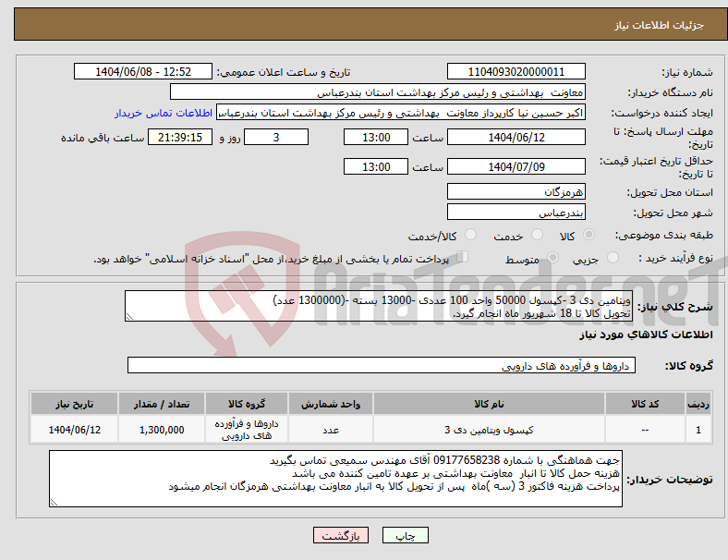Click the price validity date 1404/07/09 field
The width and height of the screenshot is (728, 560).
[x=516, y=166]
